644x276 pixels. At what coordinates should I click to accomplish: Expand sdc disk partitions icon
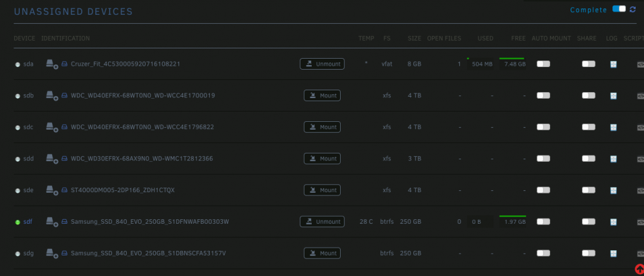52,127
